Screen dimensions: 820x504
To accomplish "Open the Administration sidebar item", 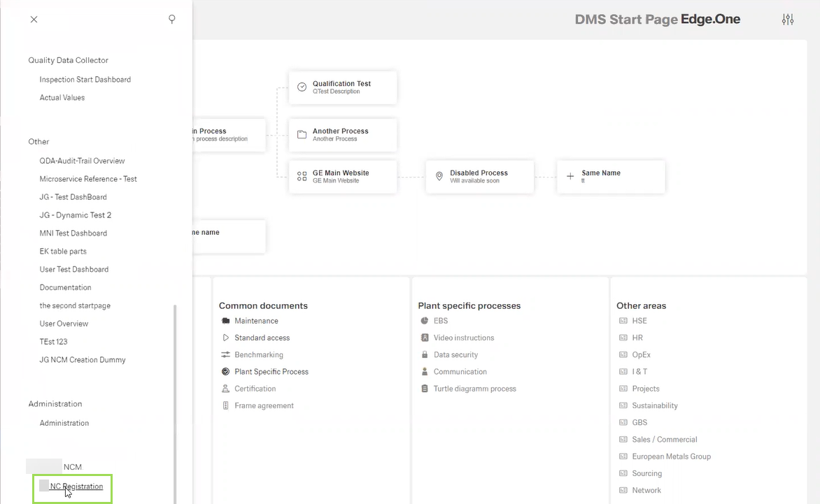I will [x=64, y=423].
